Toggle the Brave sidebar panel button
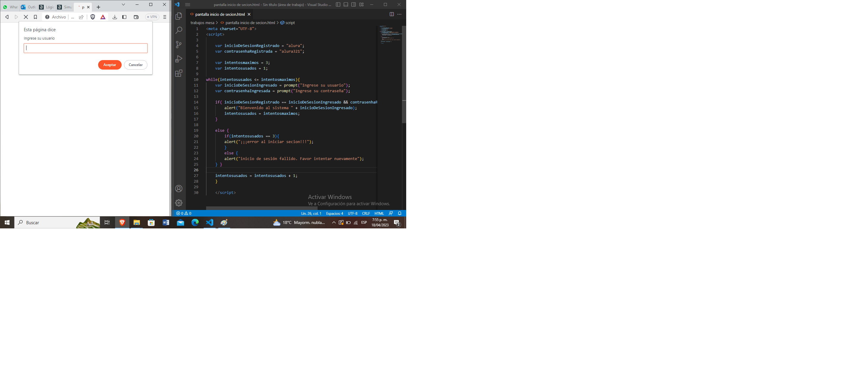Image resolution: width=868 pixels, height=389 pixels. point(124,17)
